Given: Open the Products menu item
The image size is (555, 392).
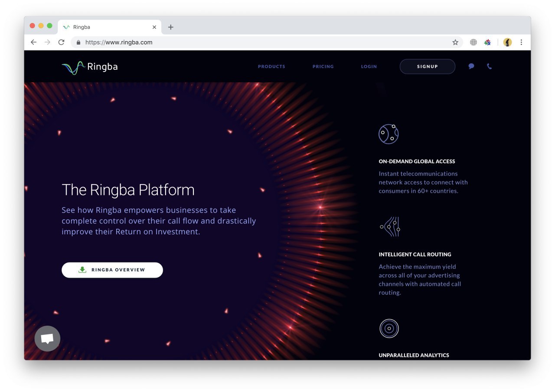Looking at the screenshot, I should click(271, 67).
